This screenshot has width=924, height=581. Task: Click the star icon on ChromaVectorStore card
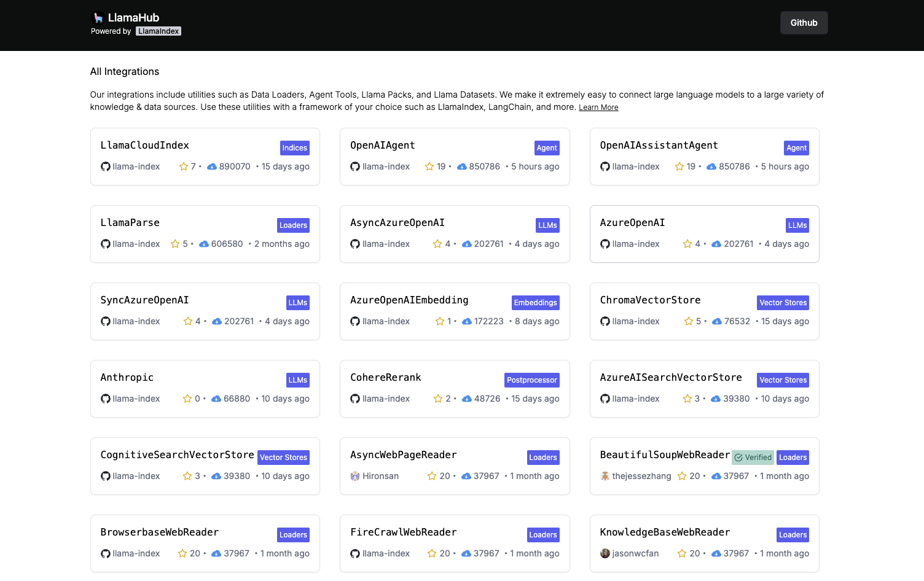tap(689, 321)
